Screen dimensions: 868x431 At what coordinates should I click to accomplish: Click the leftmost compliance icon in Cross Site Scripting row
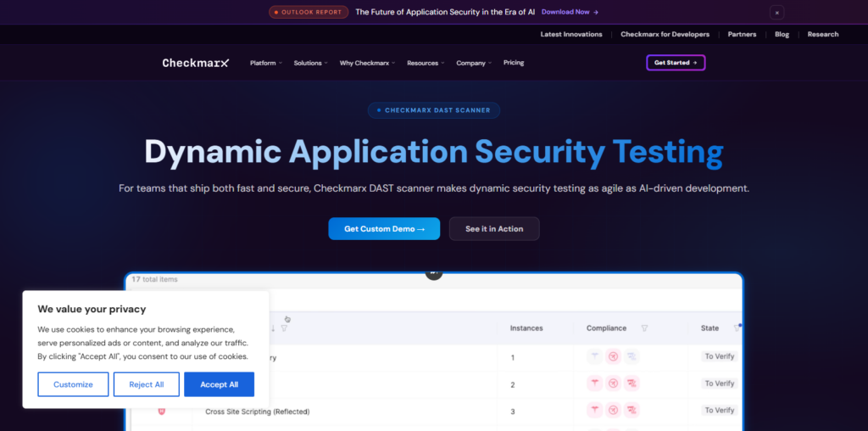(x=595, y=411)
